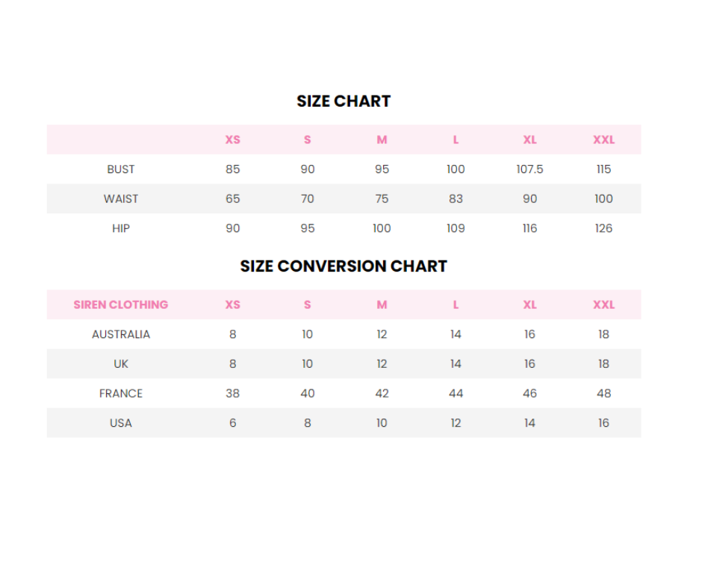The height and width of the screenshot is (588, 702).
Task: Click the 65 waist value for XS
Action: (232, 198)
